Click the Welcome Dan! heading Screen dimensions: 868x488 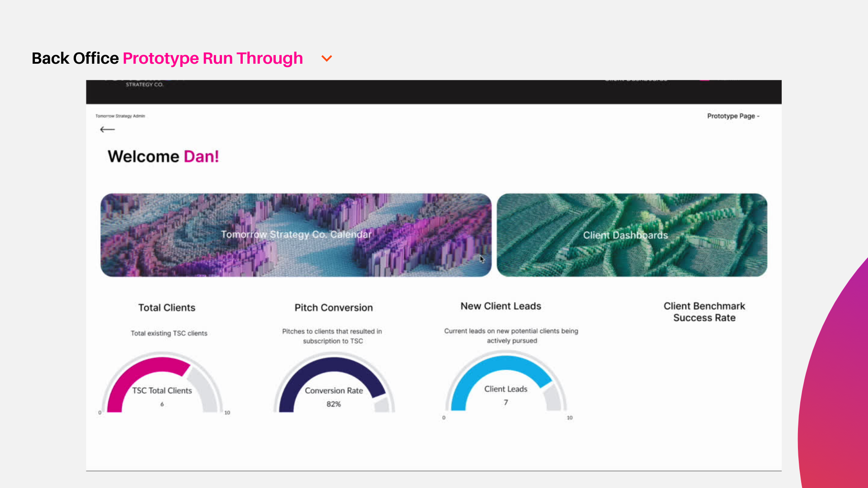click(163, 156)
